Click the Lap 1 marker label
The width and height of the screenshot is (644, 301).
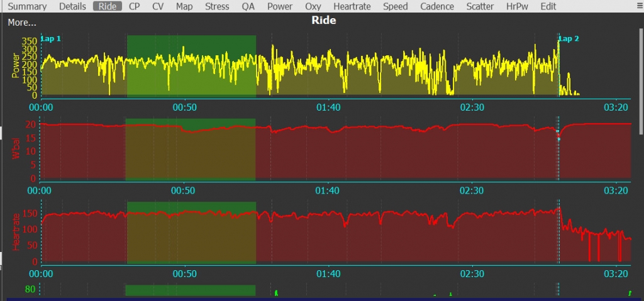[x=51, y=38]
